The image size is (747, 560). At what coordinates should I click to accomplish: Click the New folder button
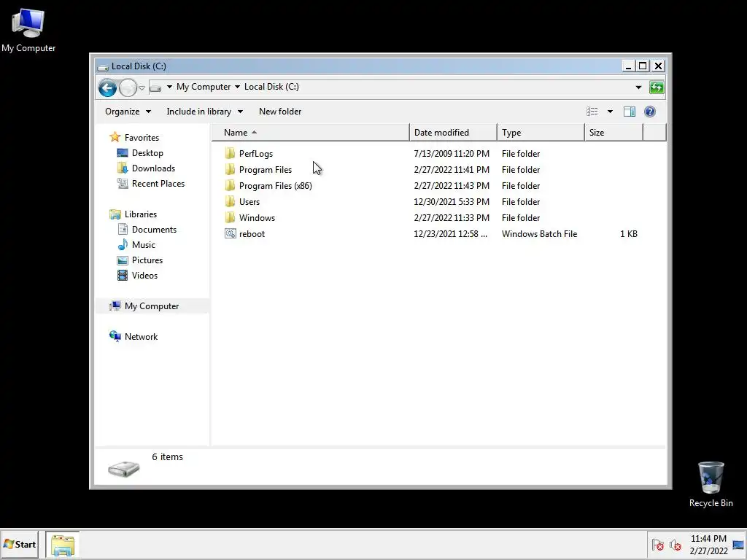(280, 112)
